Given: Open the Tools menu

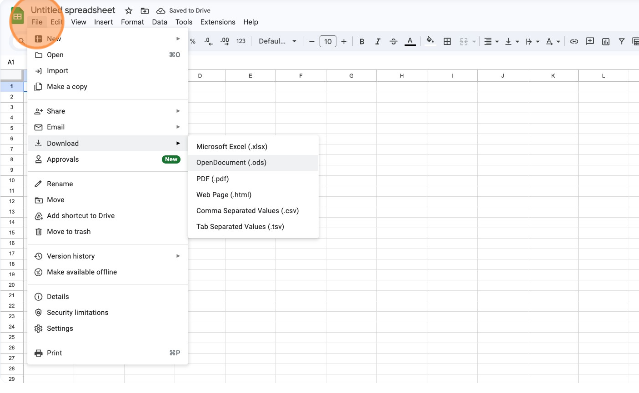Looking at the screenshot, I should [184, 22].
